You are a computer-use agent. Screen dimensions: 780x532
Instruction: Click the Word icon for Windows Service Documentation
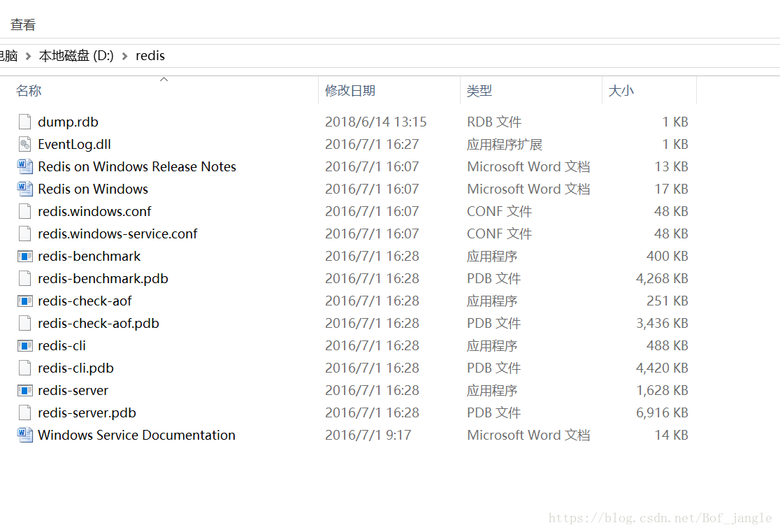point(25,435)
